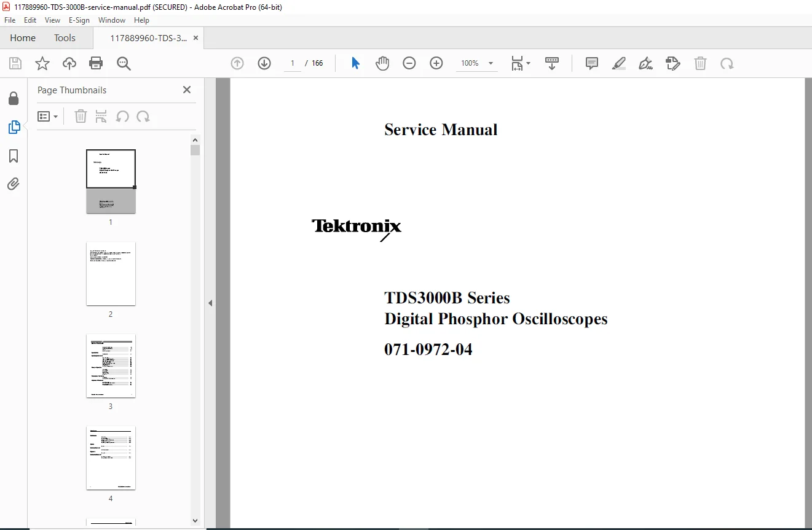This screenshot has width=812, height=530.
Task: Open the E-Sign menu
Action: click(79, 20)
